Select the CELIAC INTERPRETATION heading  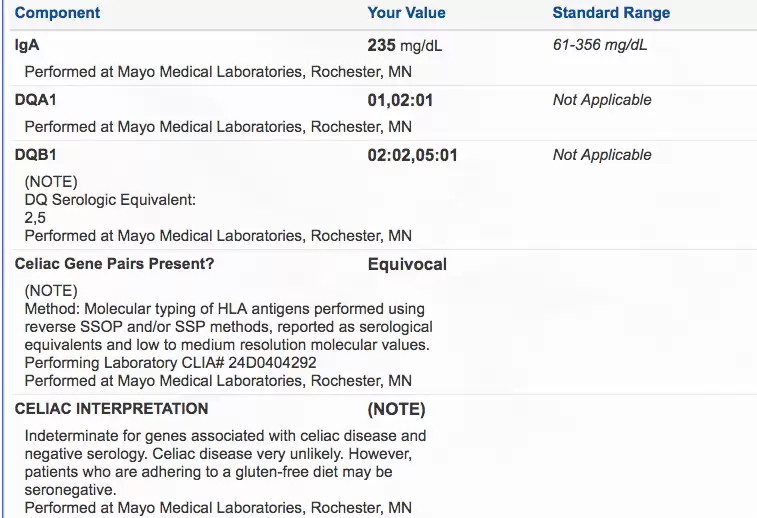[111, 409]
